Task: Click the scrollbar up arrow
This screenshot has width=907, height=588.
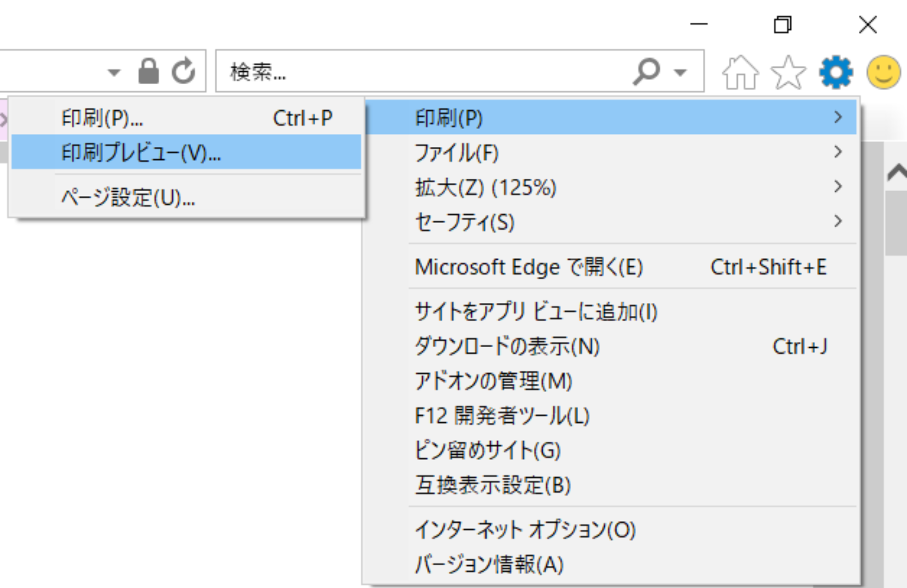Action: pyautogui.click(x=897, y=173)
